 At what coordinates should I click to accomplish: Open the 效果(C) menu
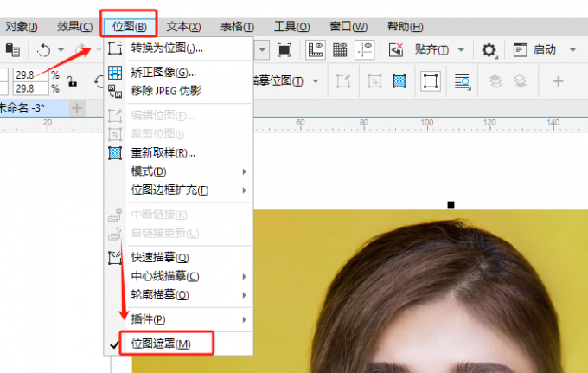coord(74,27)
